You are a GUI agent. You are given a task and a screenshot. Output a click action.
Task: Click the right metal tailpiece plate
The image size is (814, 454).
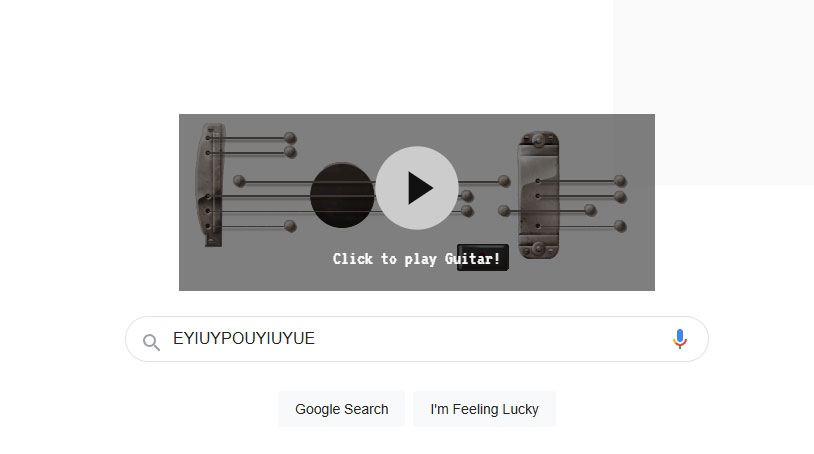(x=539, y=195)
